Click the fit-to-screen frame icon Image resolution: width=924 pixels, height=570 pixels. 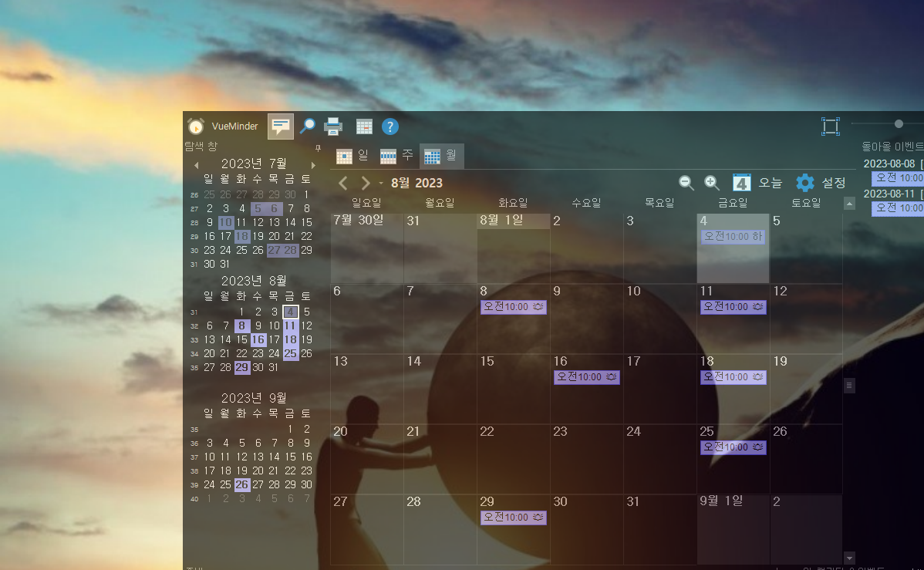pyautogui.click(x=831, y=126)
